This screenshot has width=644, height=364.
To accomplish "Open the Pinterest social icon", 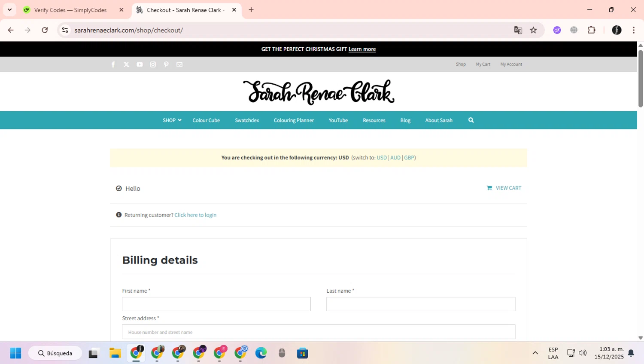I will [166, 64].
